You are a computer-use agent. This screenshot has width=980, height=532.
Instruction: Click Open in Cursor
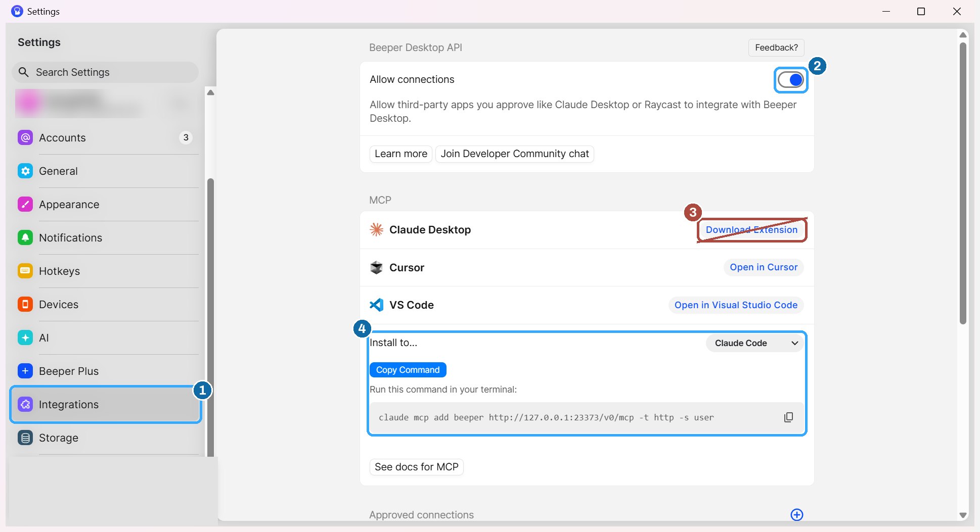pyautogui.click(x=764, y=267)
